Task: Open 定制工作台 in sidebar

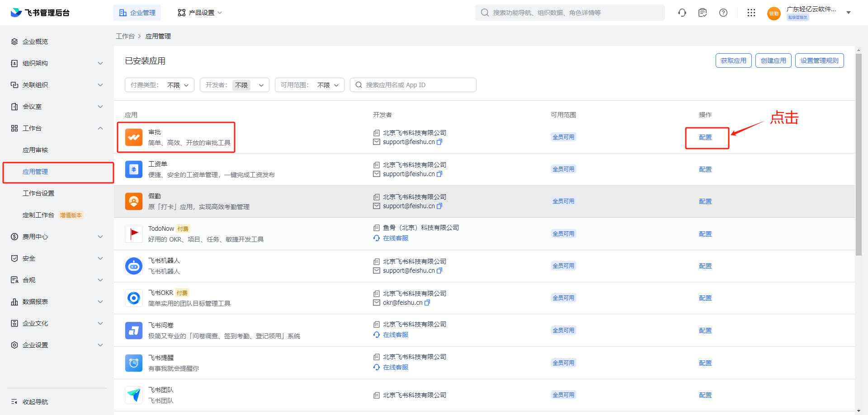Action: click(38, 215)
